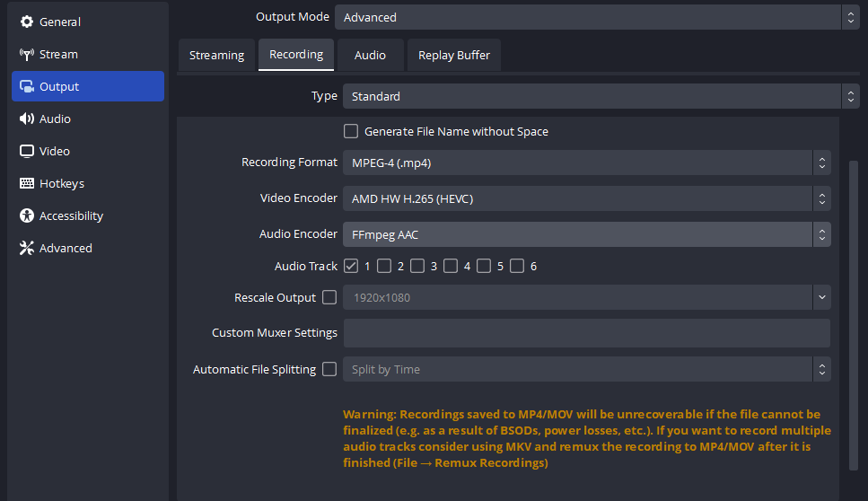Enable the Rescale Output checkbox
The width and height of the screenshot is (868, 501).
coord(329,297)
